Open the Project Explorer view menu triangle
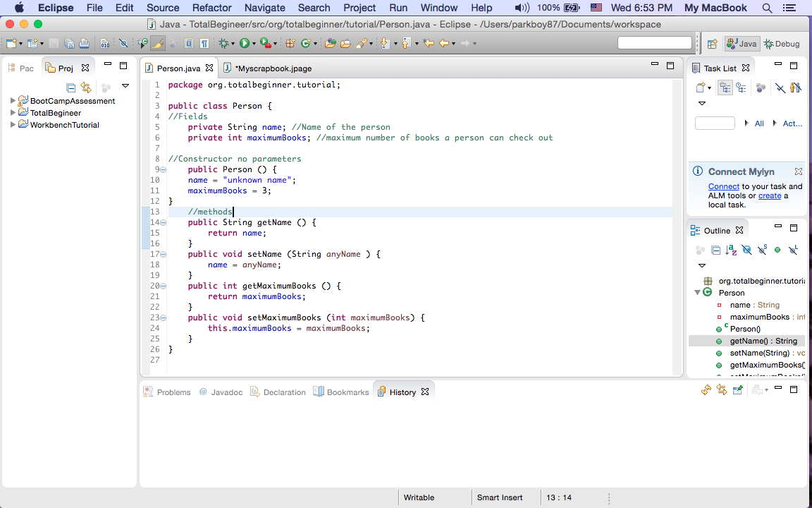 pyautogui.click(x=125, y=85)
